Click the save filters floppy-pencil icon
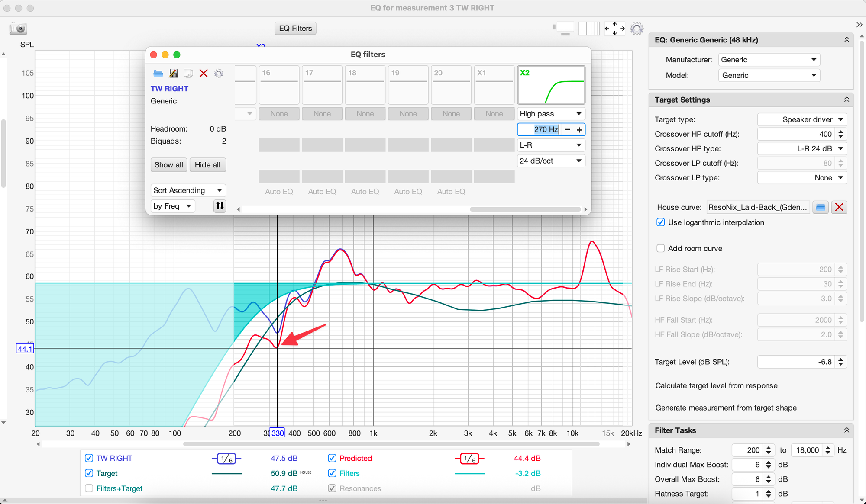The width and height of the screenshot is (866, 504). coord(173,74)
